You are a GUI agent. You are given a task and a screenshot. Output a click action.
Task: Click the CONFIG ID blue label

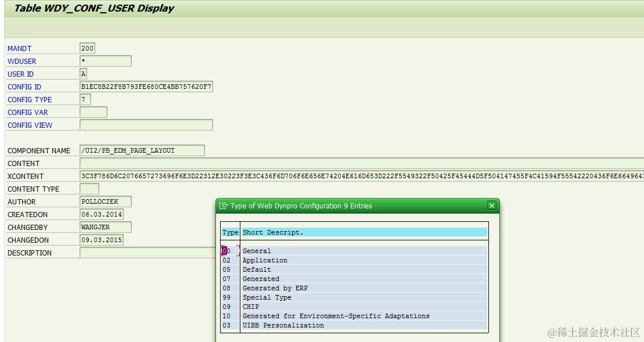(24, 87)
